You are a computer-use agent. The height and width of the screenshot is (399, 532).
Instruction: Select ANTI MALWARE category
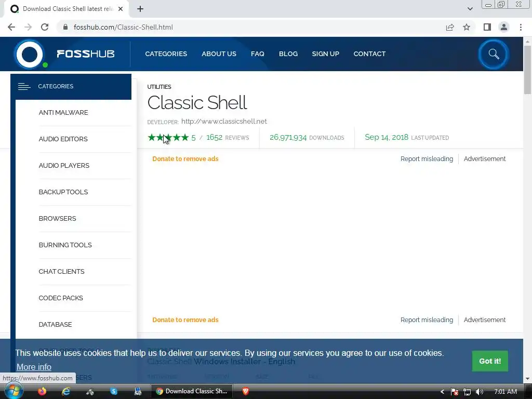(x=63, y=113)
